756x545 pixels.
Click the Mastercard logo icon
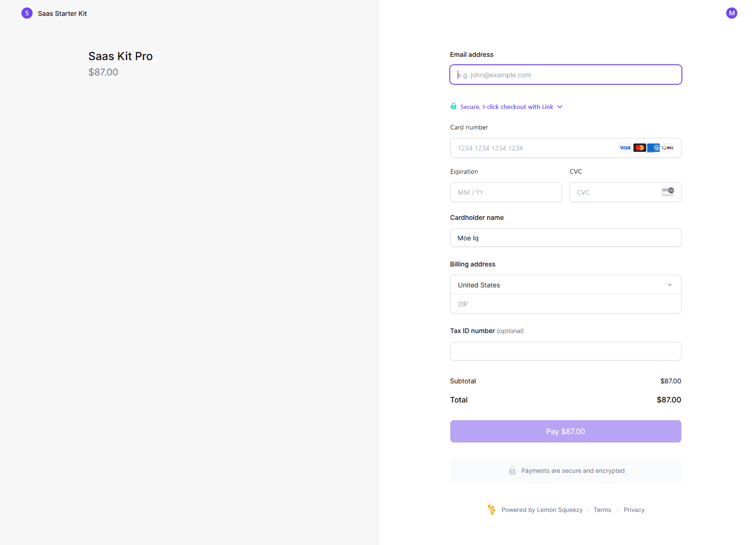pos(639,148)
